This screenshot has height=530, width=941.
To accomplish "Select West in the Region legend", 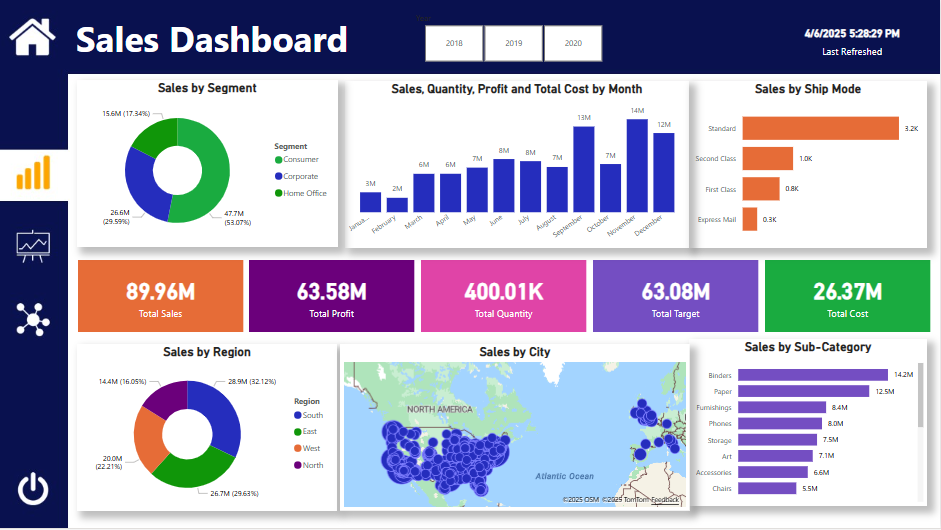I will [x=307, y=448].
